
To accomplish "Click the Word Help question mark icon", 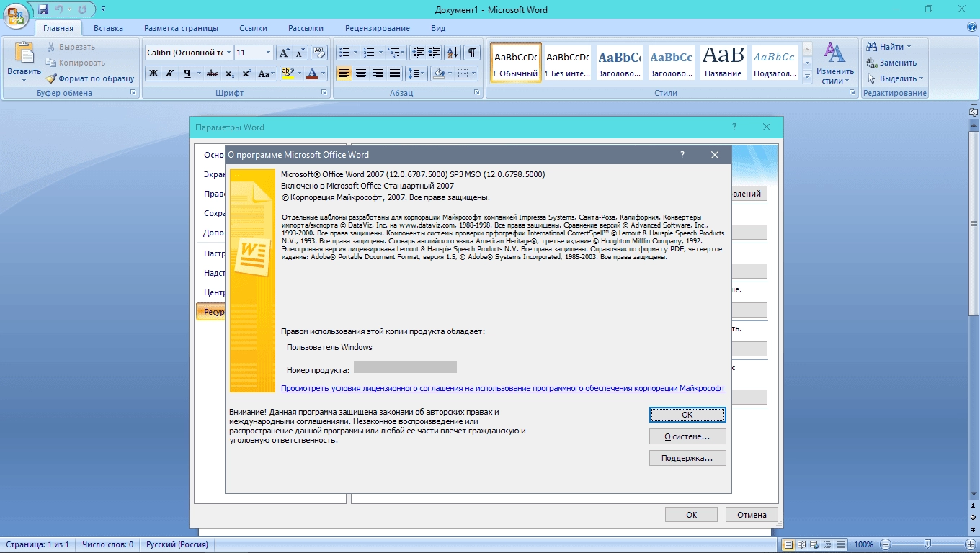I will click(x=972, y=27).
